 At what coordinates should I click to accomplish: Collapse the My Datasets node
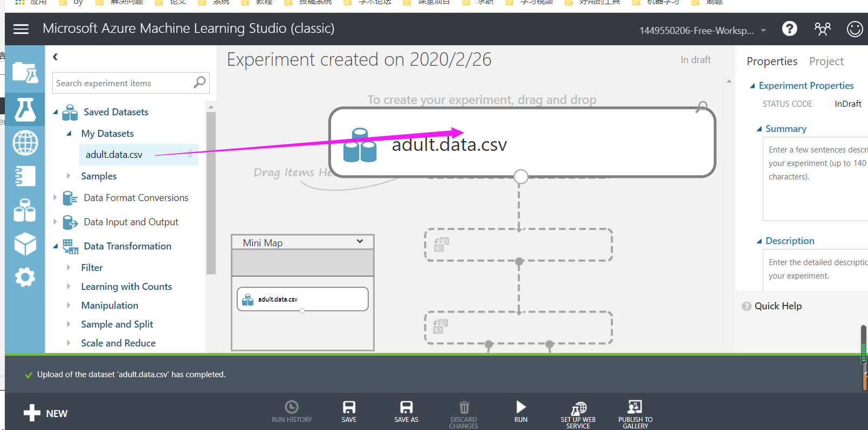tap(68, 134)
